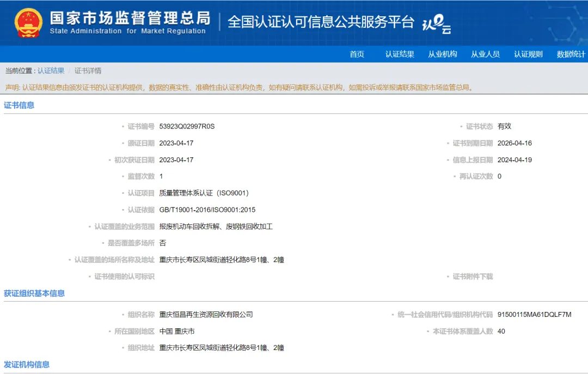Click the 证书附件下载 label
Viewport: 588px width, 374px height.
pyautogui.click(x=473, y=277)
